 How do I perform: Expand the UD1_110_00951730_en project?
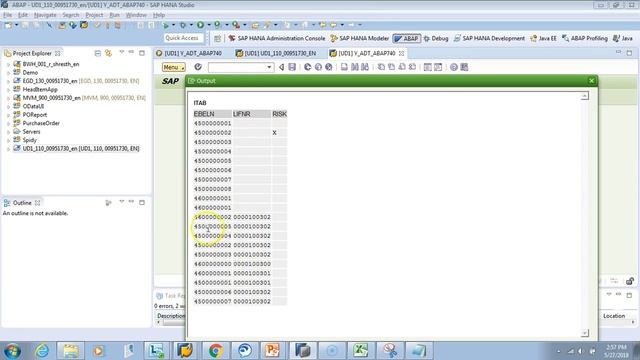[x=8, y=149]
